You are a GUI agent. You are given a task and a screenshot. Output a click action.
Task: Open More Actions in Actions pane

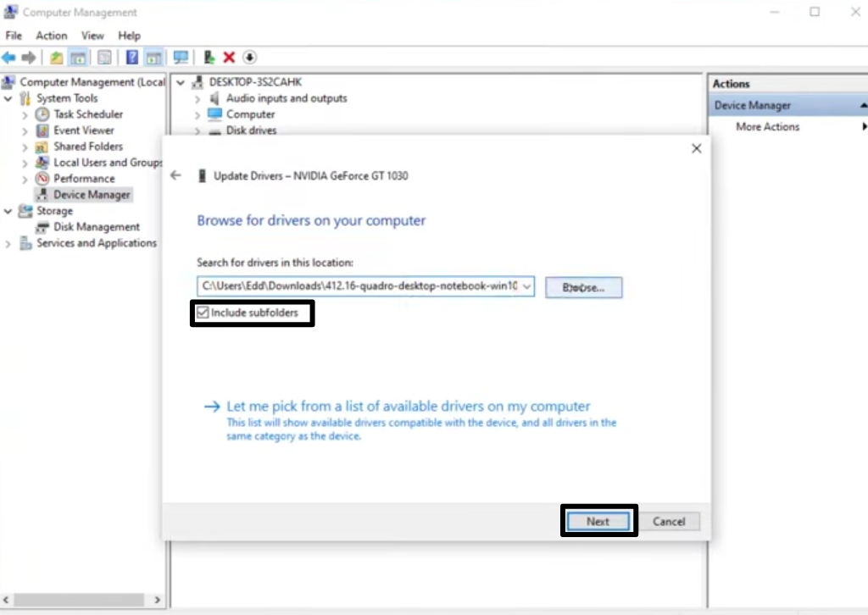point(767,127)
